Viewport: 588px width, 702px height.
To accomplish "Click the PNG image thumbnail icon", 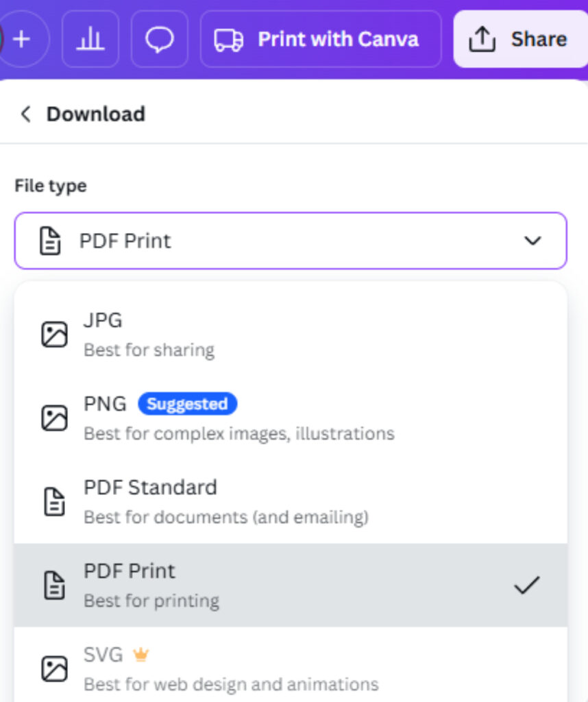I will pos(54,417).
